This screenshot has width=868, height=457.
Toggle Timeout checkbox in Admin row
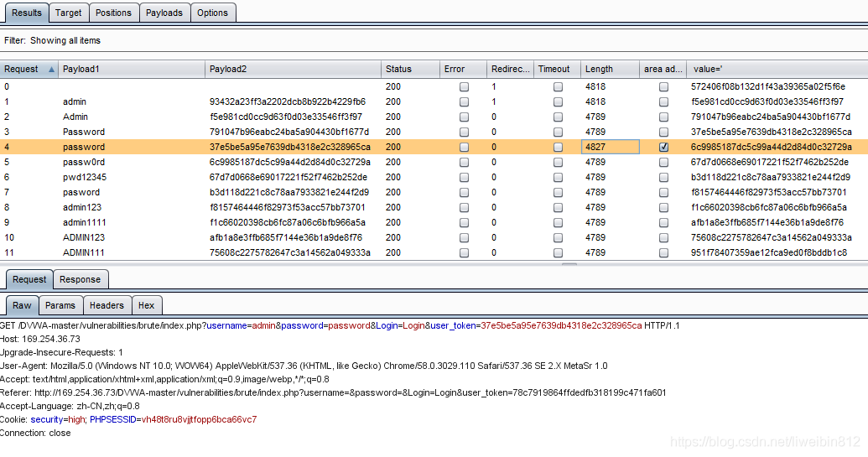coord(558,117)
